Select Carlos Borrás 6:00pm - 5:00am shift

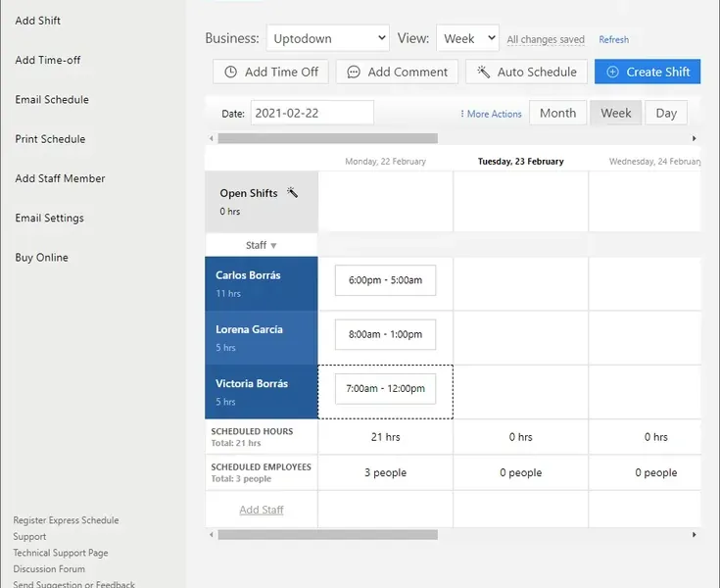[385, 280]
